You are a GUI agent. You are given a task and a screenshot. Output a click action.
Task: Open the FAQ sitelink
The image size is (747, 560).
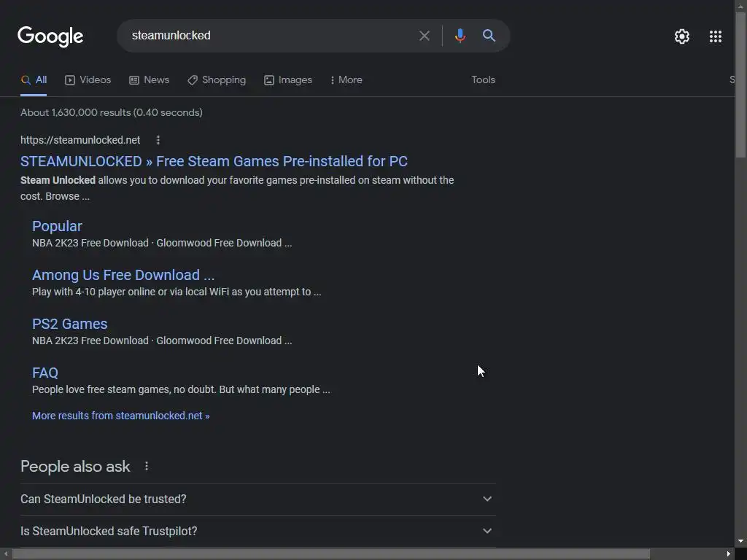click(45, 373)
